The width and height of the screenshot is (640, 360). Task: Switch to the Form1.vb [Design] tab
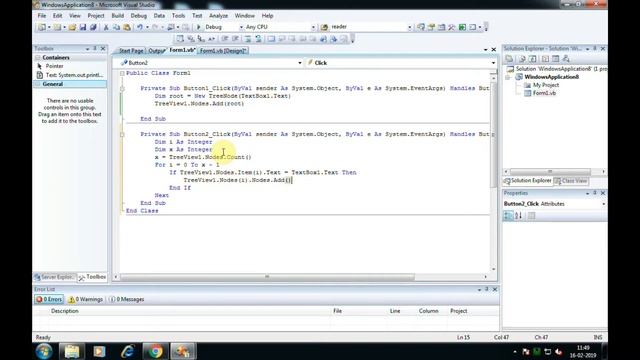[x=223, y=51]
